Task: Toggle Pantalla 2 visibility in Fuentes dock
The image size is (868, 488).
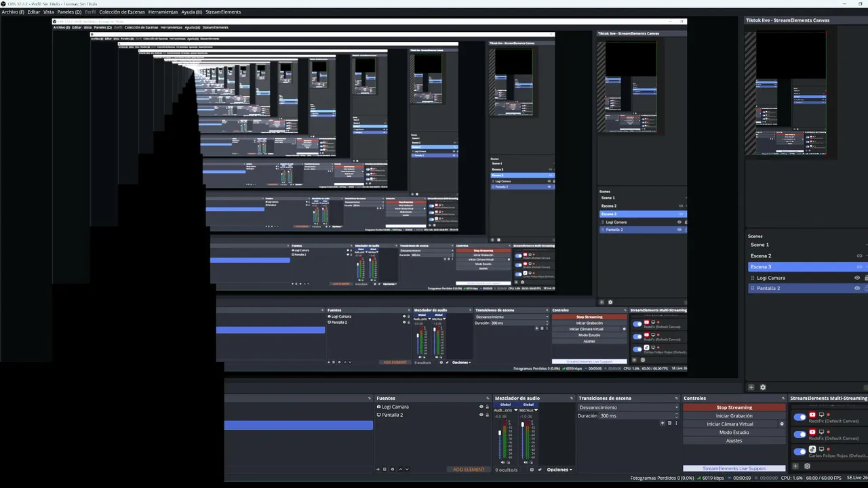Action: click(x=481, y=415)
